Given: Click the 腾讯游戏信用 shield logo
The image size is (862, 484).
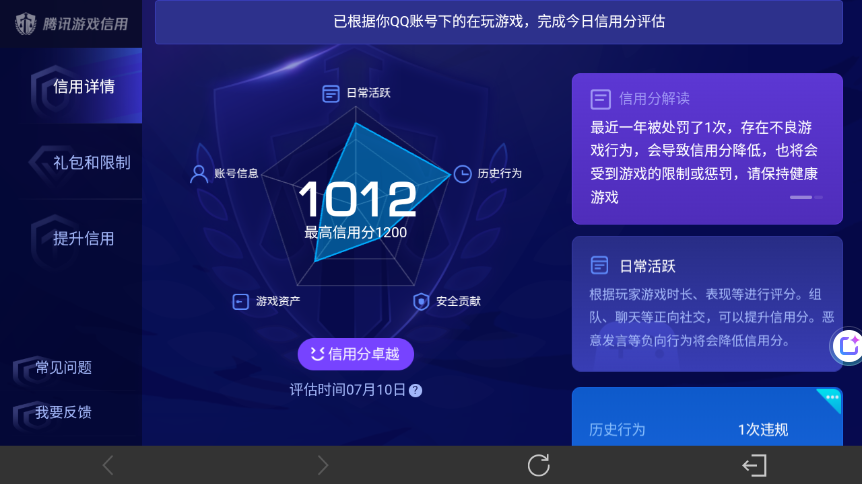Looking at the screenshot, I should pyautogui.click(x=26, y=24).
